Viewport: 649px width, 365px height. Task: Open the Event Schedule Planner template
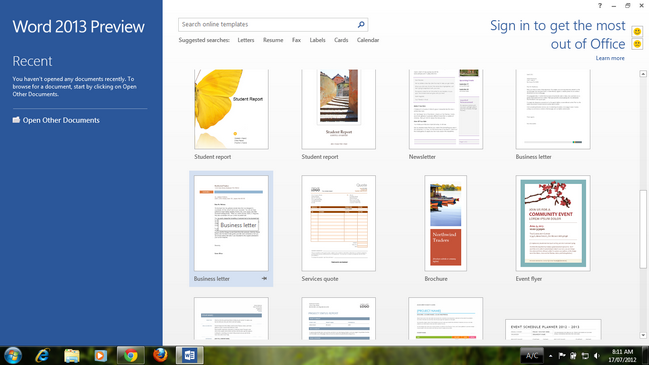click(553, 330)
